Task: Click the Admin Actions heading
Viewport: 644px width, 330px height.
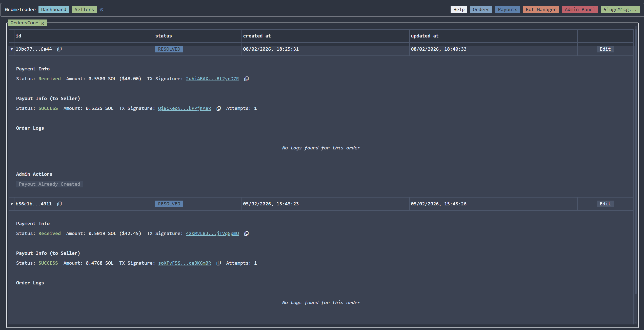Action: [x=34, y=174]
